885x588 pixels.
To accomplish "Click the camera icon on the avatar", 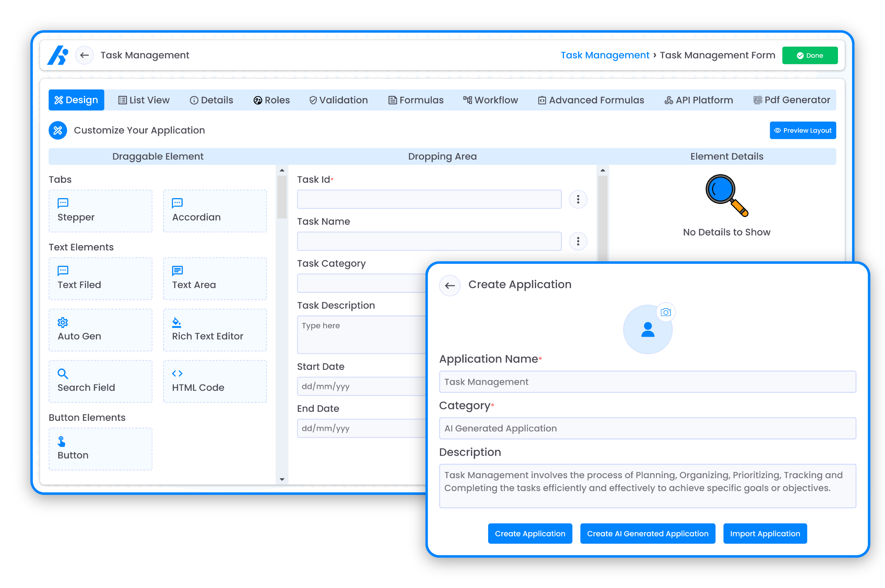I will click(666, 312).
